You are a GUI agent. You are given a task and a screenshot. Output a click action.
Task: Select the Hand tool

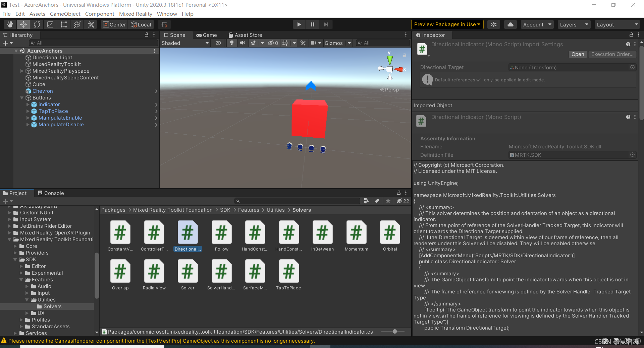[x=10, y=24]
